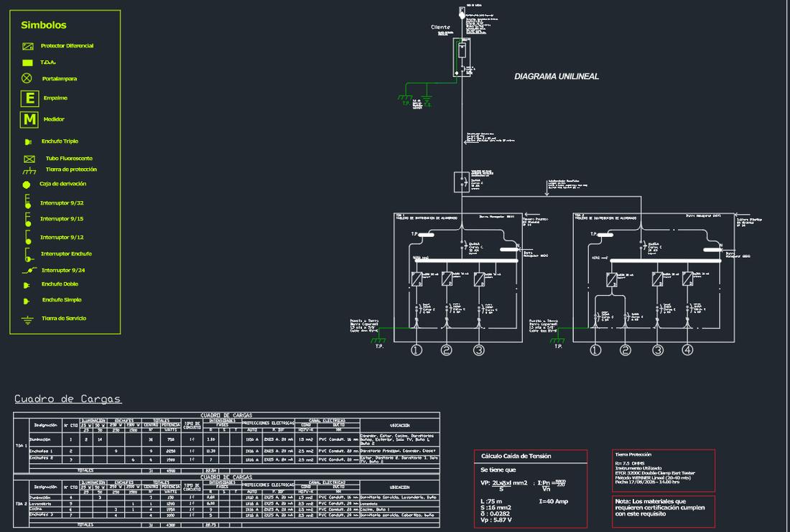Click the Interruptor 9/24 legend symbol
Screen dimensions: 790x532
tap(29, 271)
